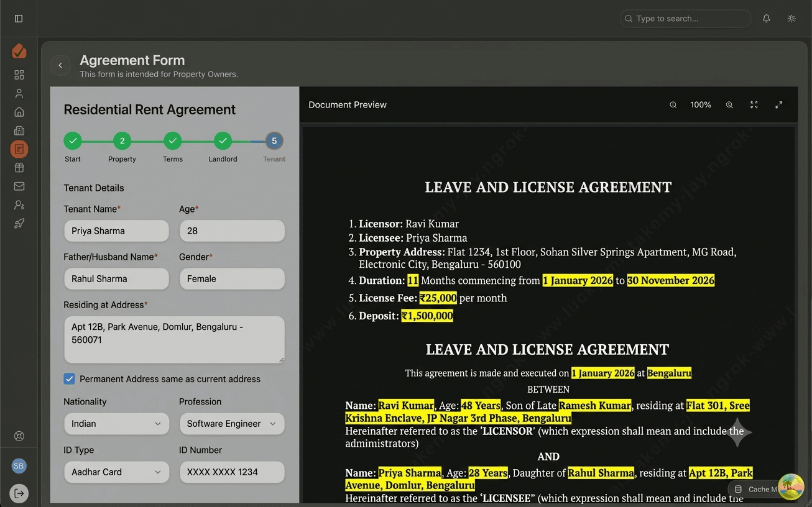812x507 pixels.
Task: Click highlighted Bengaluru in execution line
Action: point(669,373)
